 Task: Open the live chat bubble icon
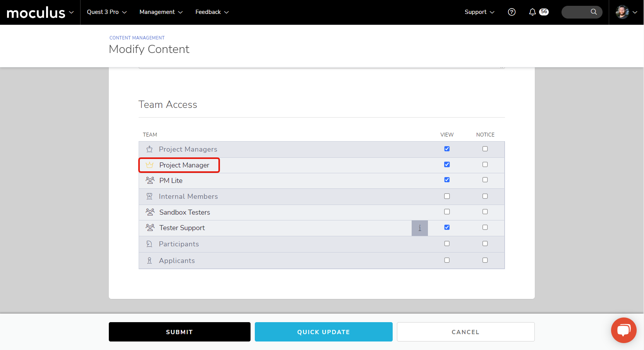point(623,330)
